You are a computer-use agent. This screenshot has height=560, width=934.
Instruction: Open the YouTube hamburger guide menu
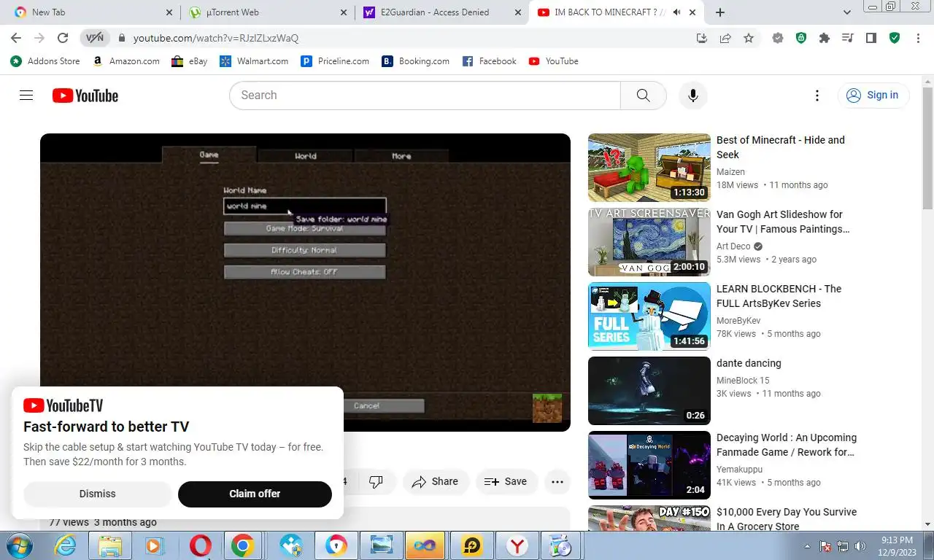[x=26, y=96]
